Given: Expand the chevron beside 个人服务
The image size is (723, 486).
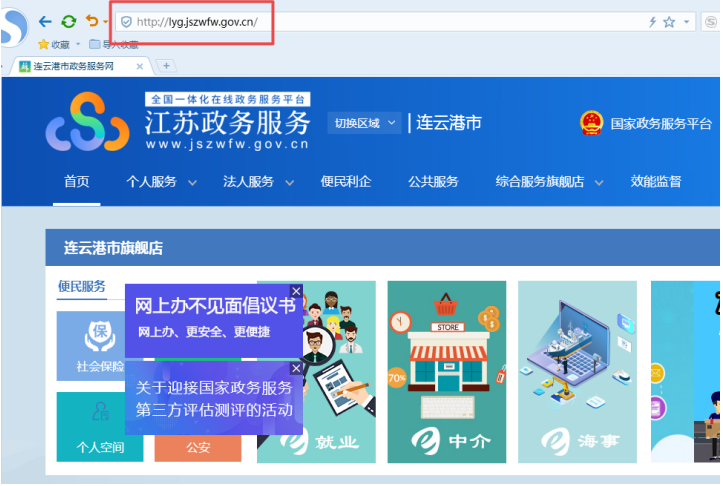Looking at the screenshot, I should pyautogui.click(x=192, y=183).
